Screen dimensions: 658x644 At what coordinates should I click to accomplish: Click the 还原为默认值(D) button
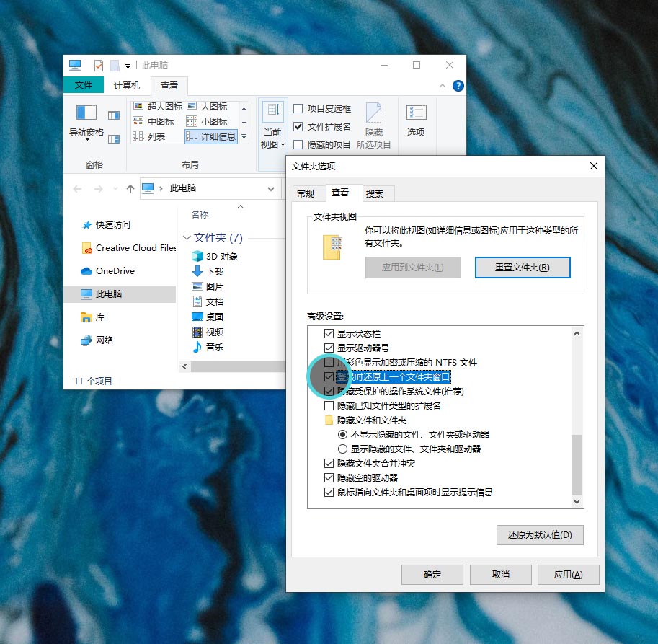pos(539,535)
